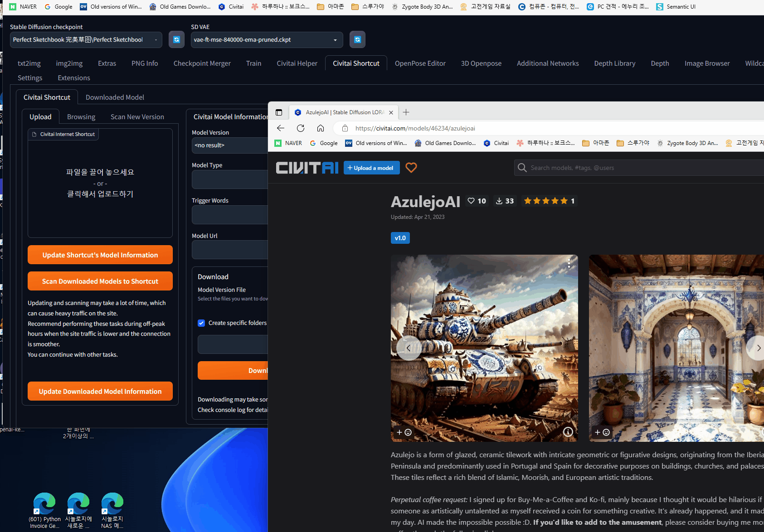The height and width of the screenshot is (532, 764).
Task: Show tank image generation info
Action: click(568, 432)
